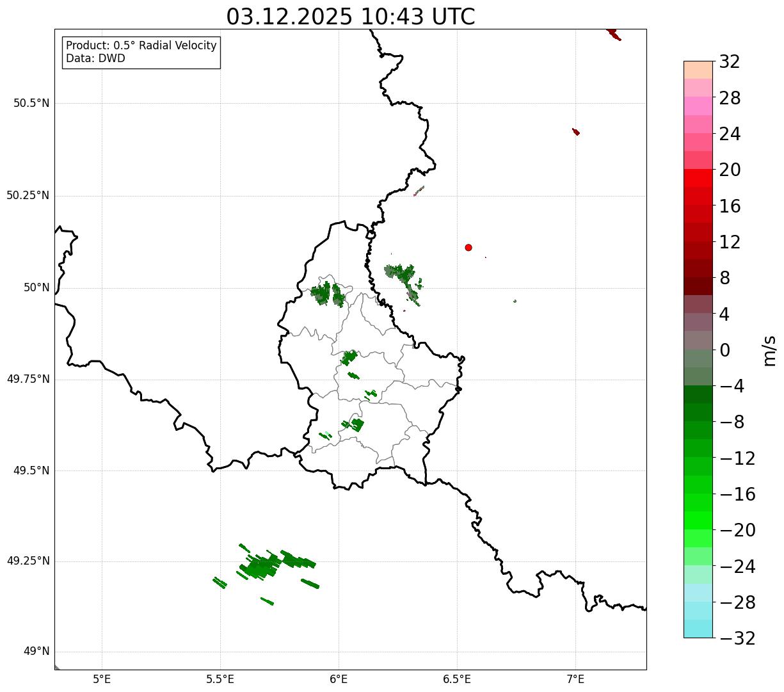This screenshot has height=692, width=784.
Task: Click the title "03.12.2025 10:43 UTC"
Action: coord(351,17)
